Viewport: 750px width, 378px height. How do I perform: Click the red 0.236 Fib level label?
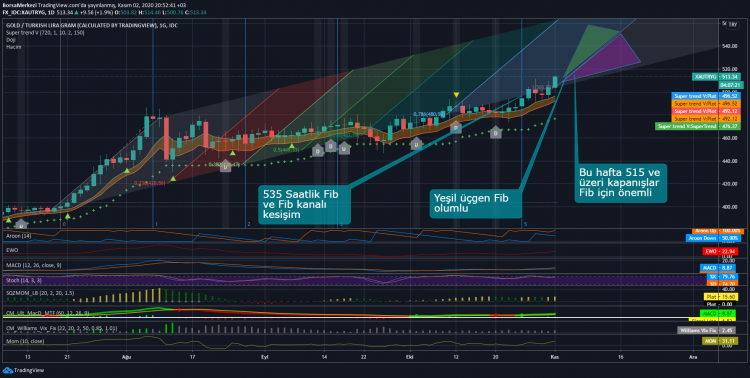(x=149, y=183)
